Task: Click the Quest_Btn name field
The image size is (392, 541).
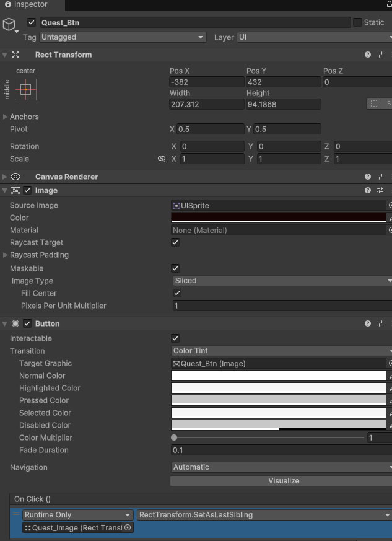Action: coord(195,23)
